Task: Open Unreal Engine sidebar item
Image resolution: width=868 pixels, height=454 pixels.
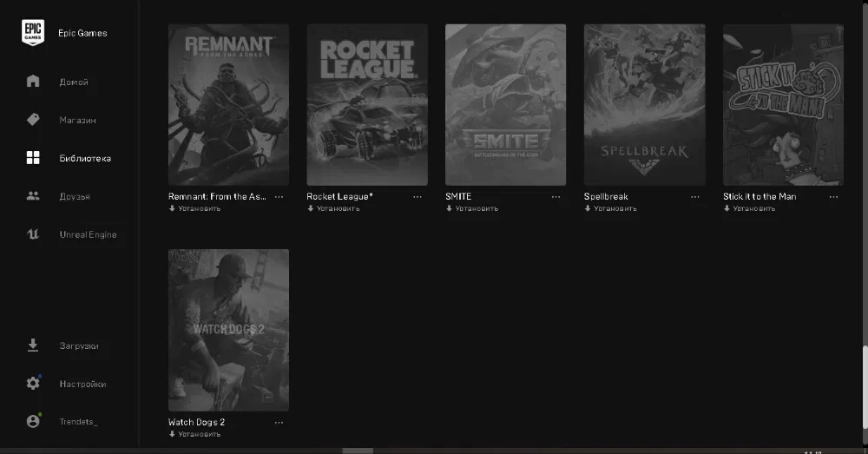Action: pyautogui.click(x=88, y=234)
